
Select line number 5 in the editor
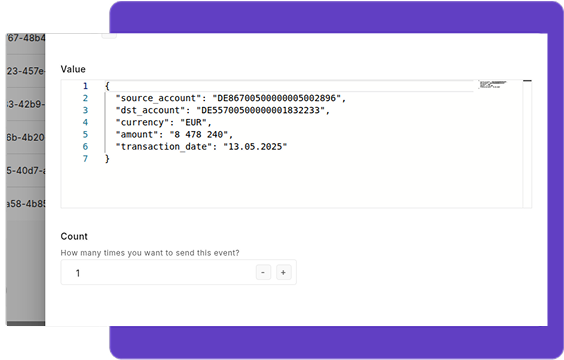(85, 135)
